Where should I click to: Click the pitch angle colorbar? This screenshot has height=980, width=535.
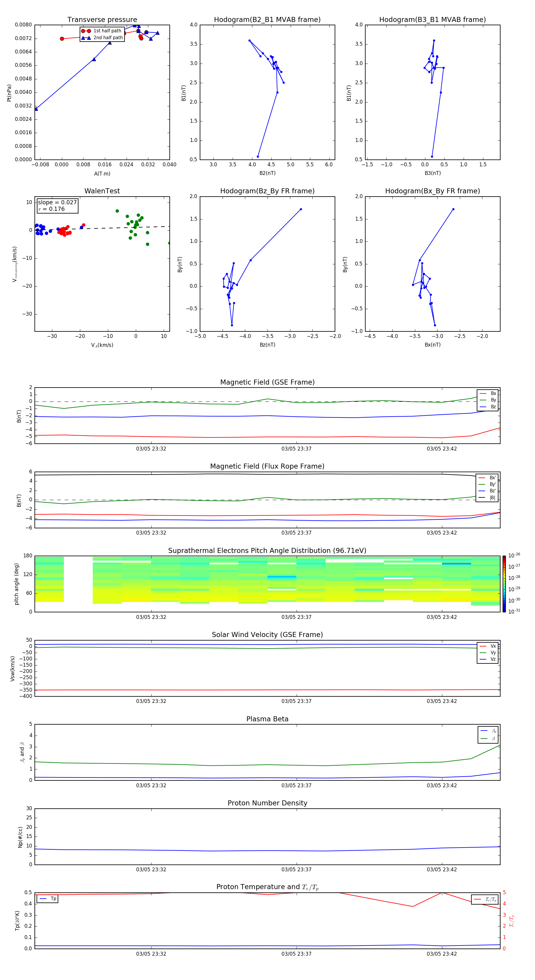[x=504, y=584]
